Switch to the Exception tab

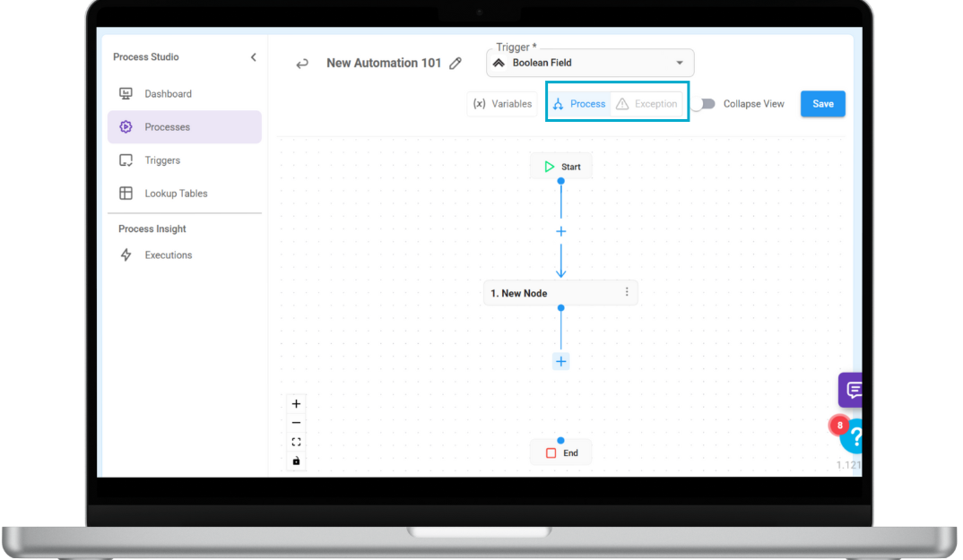646,104
